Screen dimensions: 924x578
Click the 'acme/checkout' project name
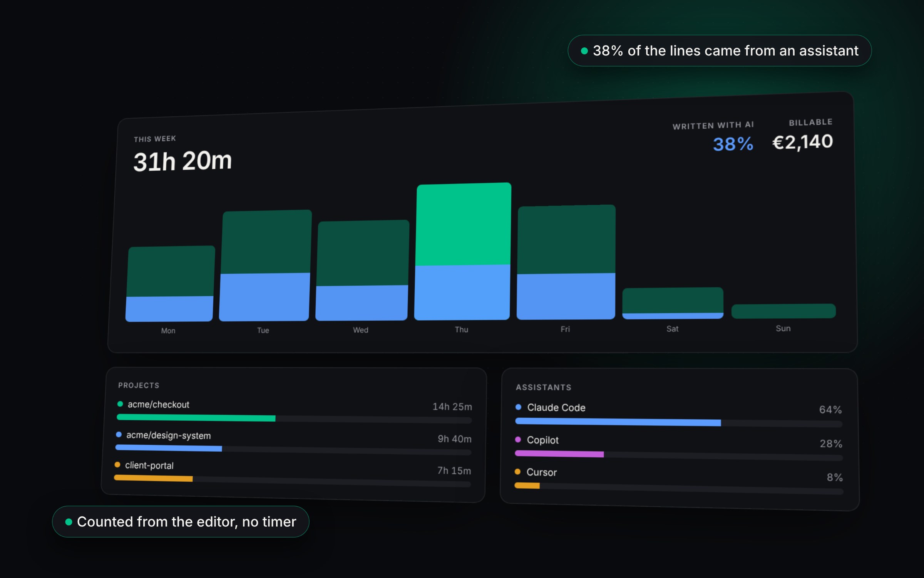(x=159, y=405)
